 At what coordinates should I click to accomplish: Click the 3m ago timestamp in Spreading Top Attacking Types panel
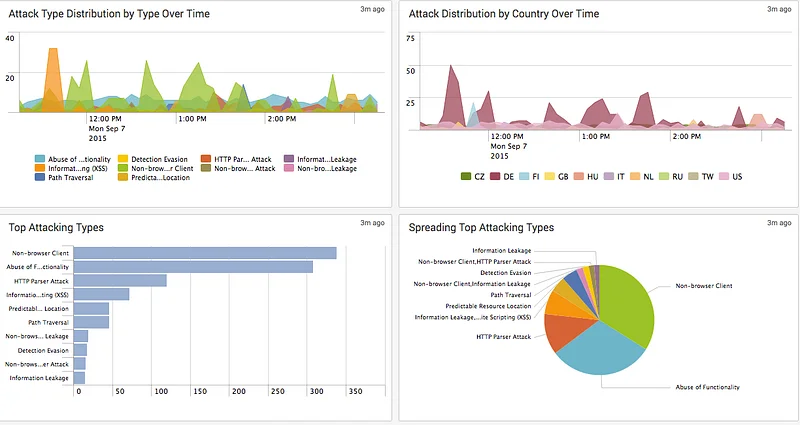[779, 223]
